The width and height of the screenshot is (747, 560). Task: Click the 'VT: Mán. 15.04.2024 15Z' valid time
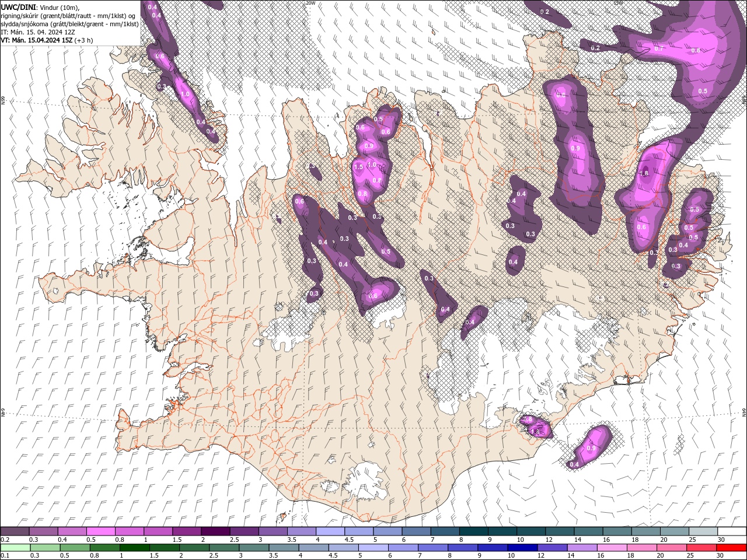(37, 40)
